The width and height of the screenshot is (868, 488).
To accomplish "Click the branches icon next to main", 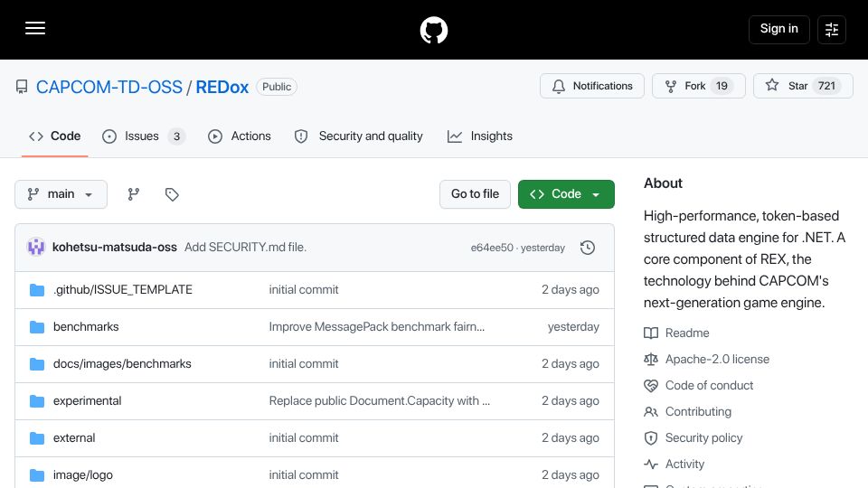I will click(x=134, y=194).
